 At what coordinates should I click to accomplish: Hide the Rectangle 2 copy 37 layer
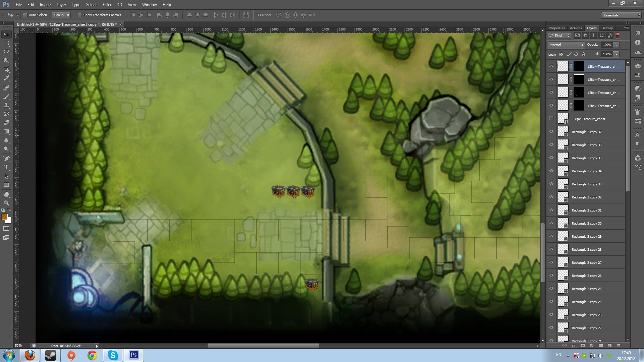pos(551,132)
